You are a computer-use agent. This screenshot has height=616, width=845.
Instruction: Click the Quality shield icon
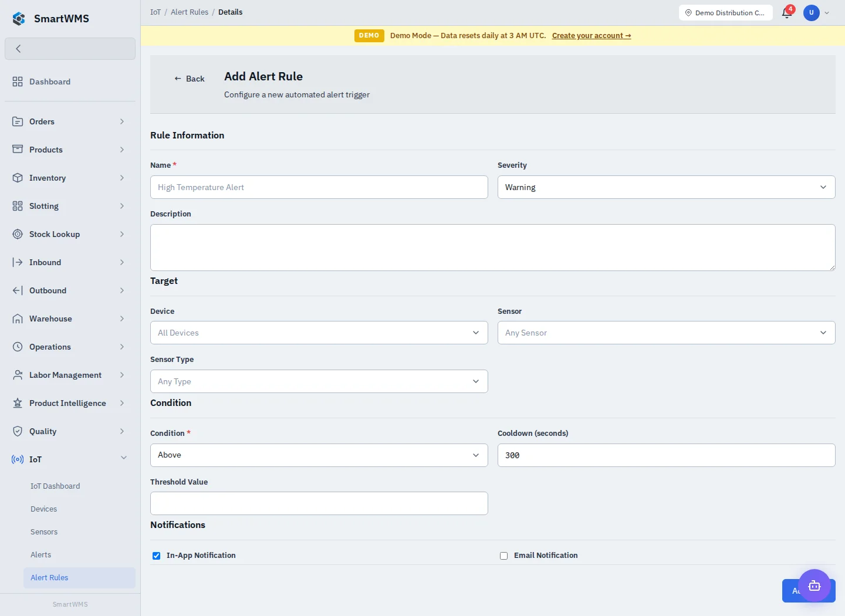click(x=18, y=431)
